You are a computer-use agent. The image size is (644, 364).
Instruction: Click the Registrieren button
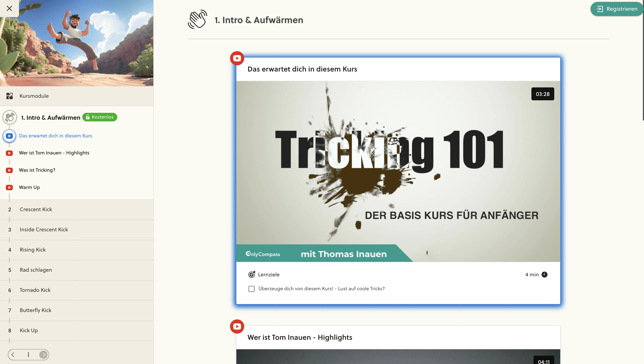tap(617, 9)
